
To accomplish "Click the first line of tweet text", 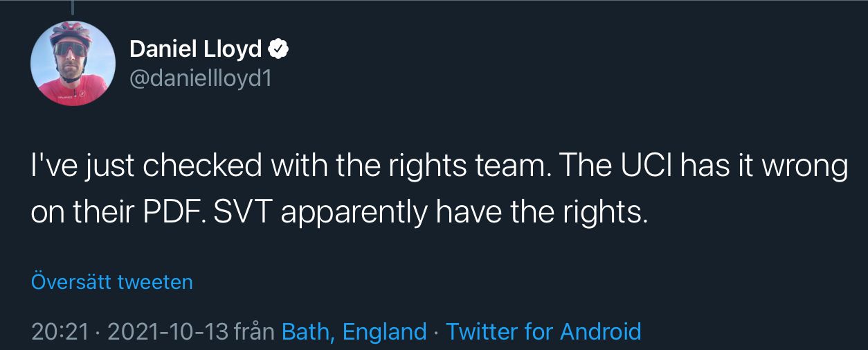I will (x=439, y=167).
